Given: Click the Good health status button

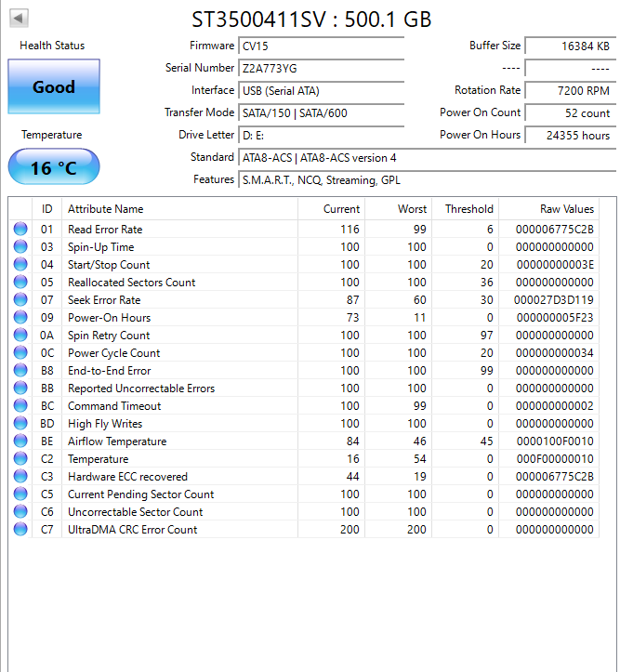Looking at the screenshot, I should (54, 86).
